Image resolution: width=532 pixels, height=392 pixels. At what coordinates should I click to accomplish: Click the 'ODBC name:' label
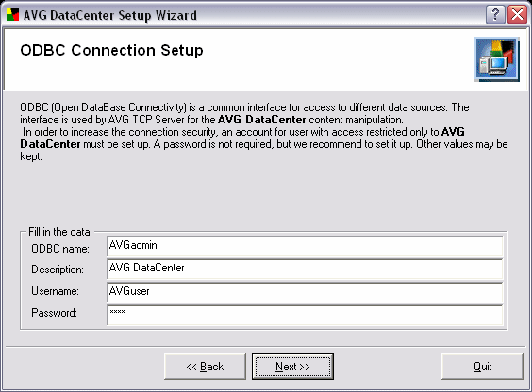[x=60, y=249]
